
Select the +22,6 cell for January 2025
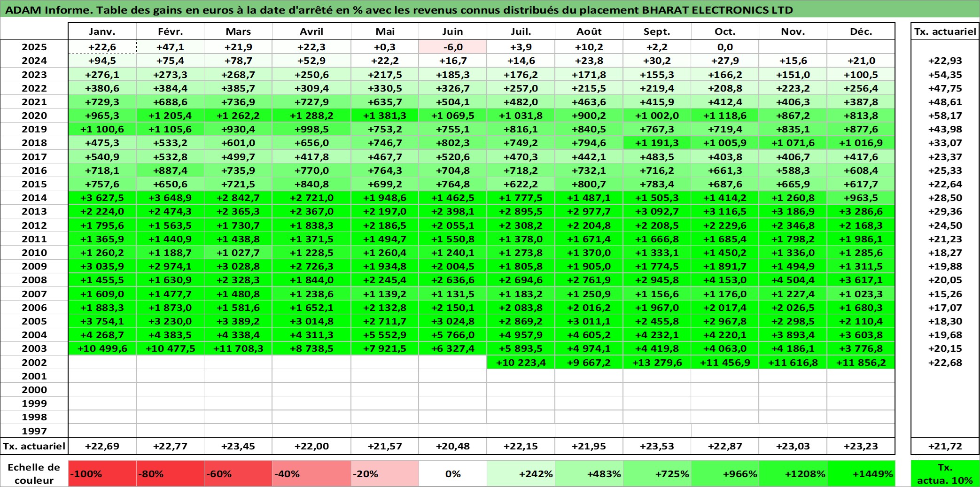pyautogui.click(x=102, y=47)
